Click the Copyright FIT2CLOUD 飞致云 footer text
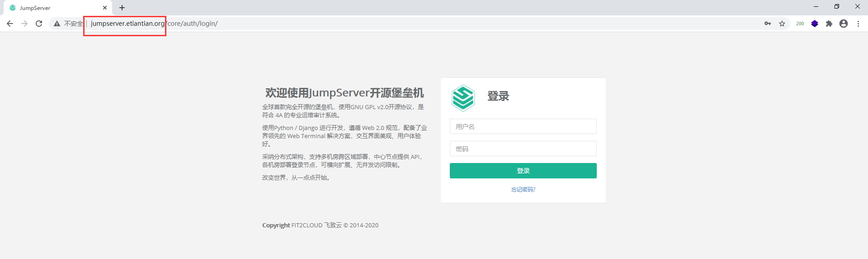868x259 pixels. (320, 225)
